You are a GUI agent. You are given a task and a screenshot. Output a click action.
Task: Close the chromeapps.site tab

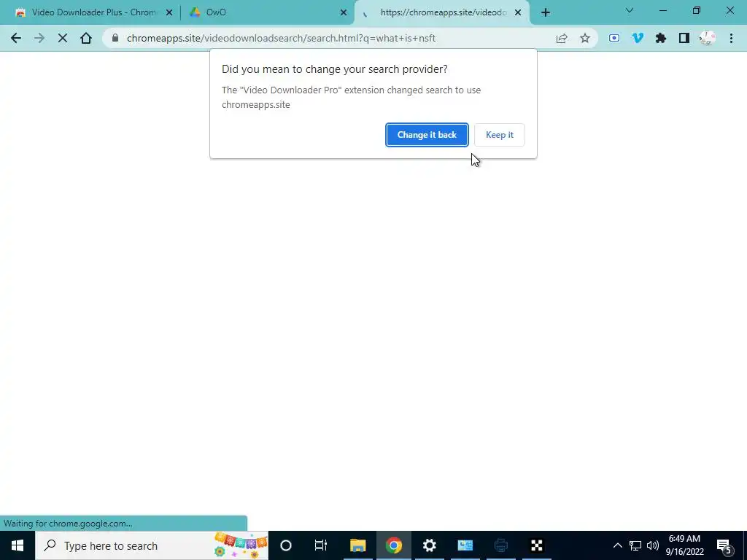[518, 12]
